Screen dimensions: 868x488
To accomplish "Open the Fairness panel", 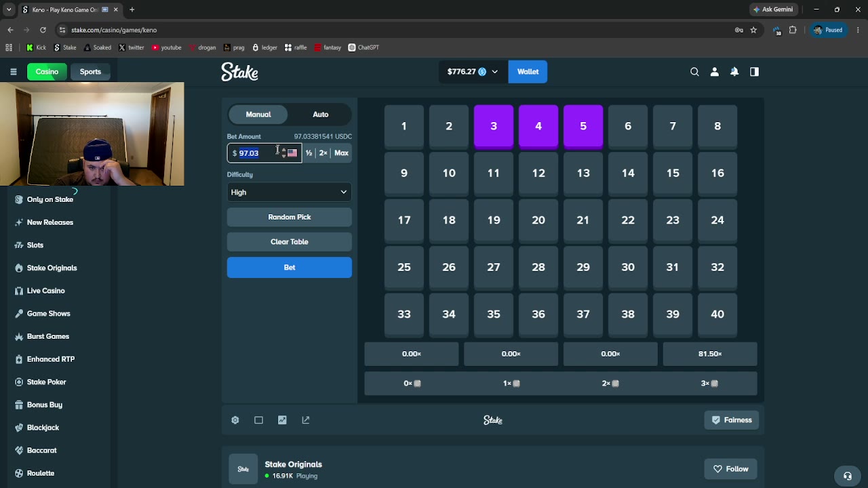I will coord(731,420).
